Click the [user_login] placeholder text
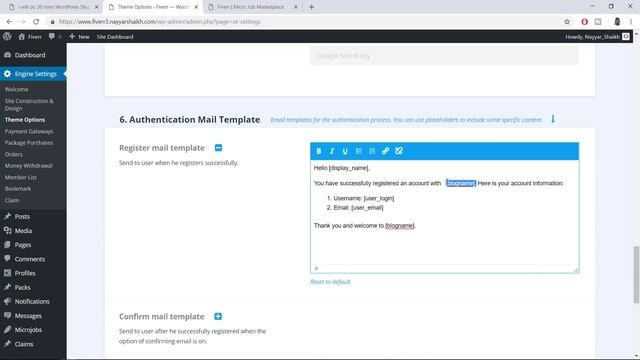640x360 pixels. (379, 198)
